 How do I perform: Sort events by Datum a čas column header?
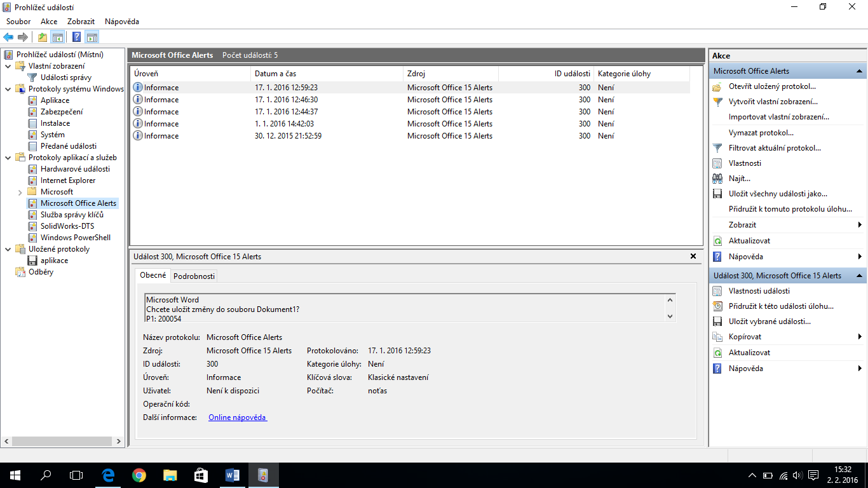pos(327,74)
